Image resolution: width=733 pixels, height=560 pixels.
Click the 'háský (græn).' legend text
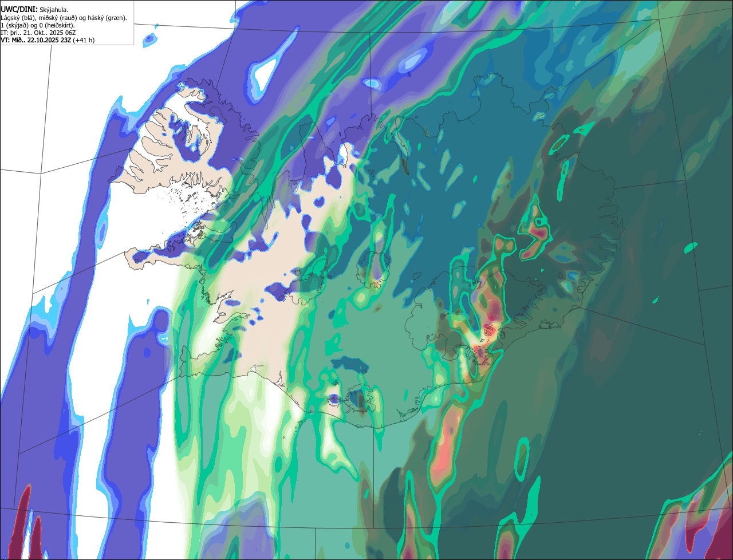pyautogui.click(x=108, y=18)
